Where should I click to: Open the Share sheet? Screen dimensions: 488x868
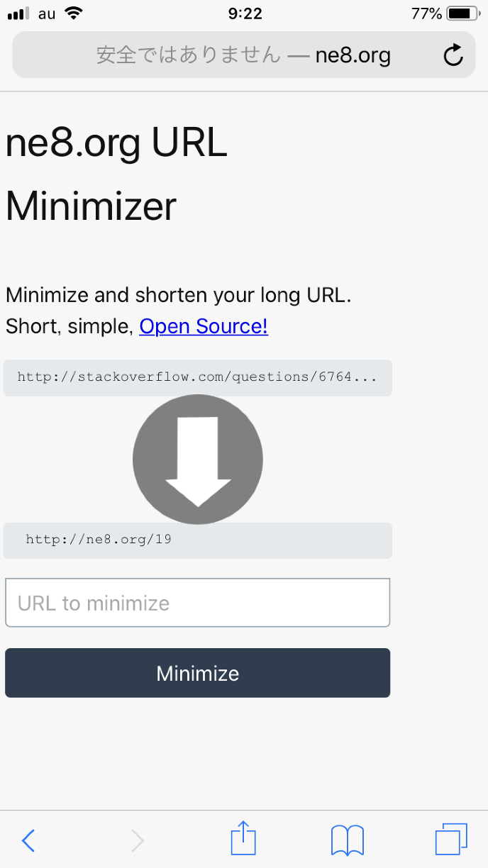(243, 840)
